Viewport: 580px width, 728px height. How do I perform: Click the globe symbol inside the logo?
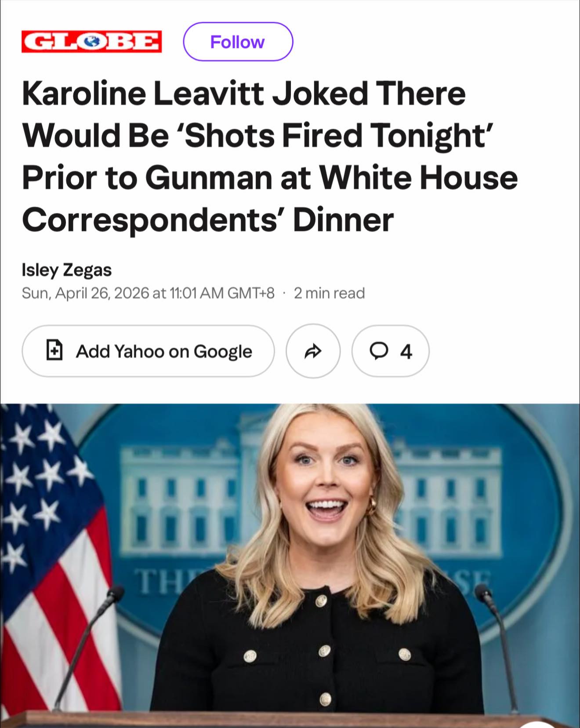tap(92, 42)
